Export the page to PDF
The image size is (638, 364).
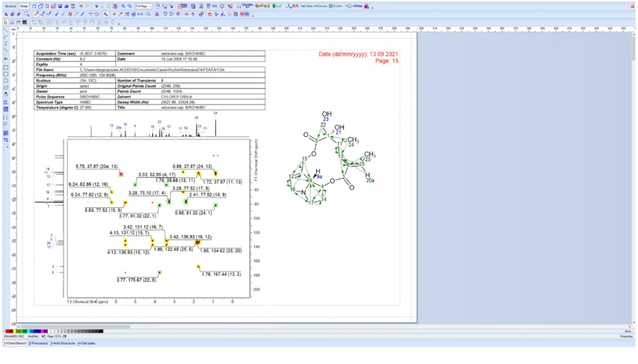pos(73,6)
